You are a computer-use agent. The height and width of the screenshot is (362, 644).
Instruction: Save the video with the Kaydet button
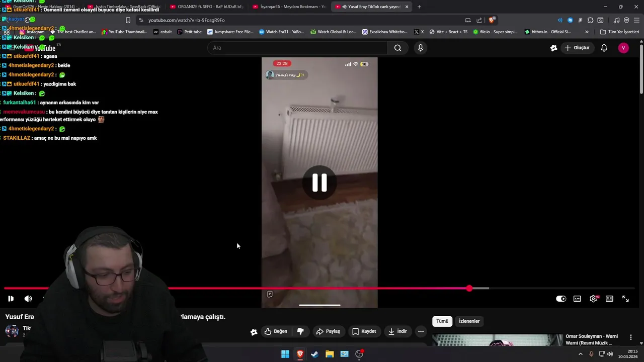[x=364, y=331]
